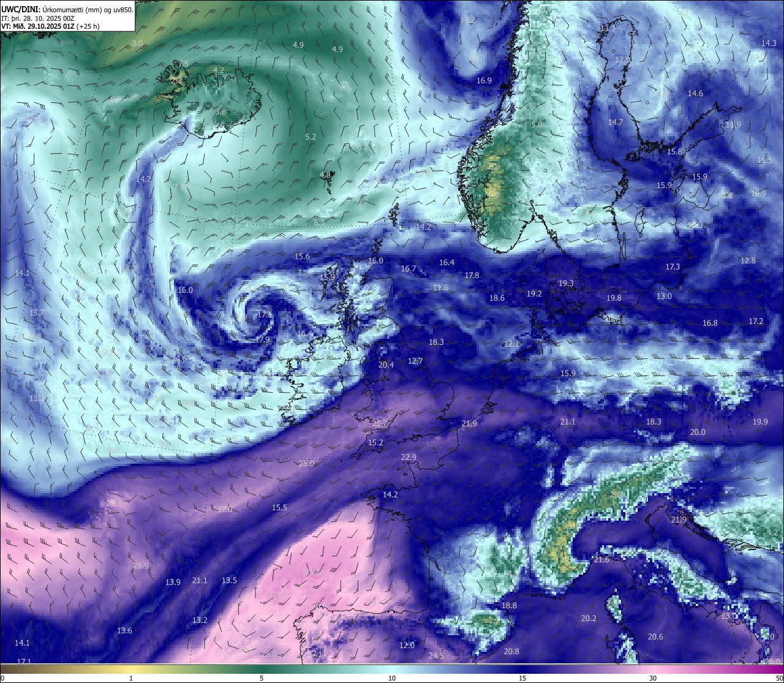Click the 5.0 value over central Norway
784x683 pixels.
pos(537,124)
